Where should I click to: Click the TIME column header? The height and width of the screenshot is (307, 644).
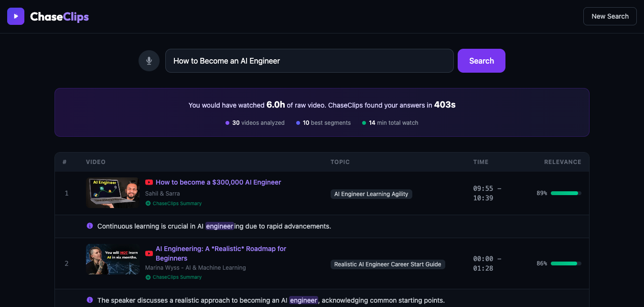(481, 162)
